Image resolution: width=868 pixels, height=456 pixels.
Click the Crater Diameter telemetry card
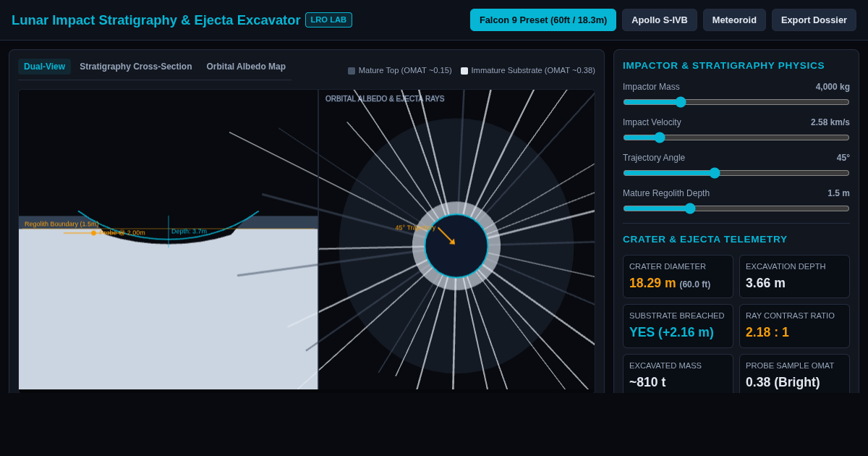[x=678, y=276]
